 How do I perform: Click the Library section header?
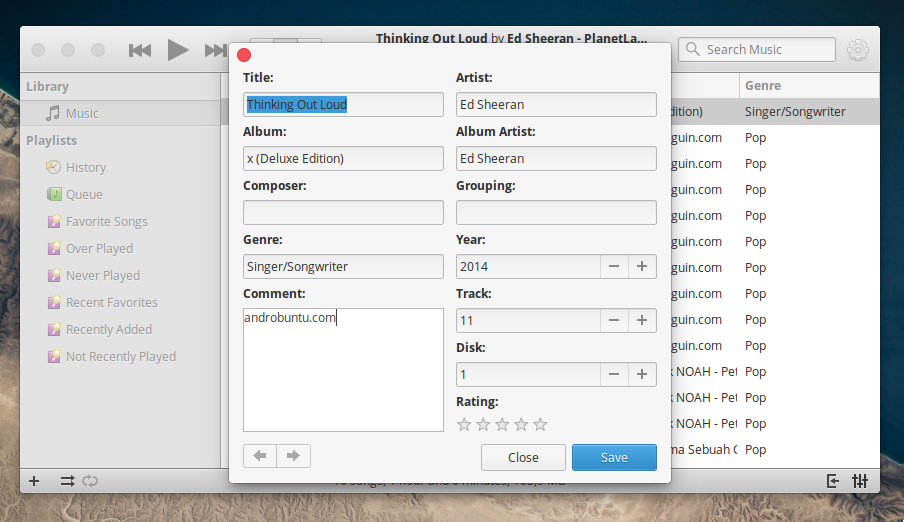click(x=47, y=87)
